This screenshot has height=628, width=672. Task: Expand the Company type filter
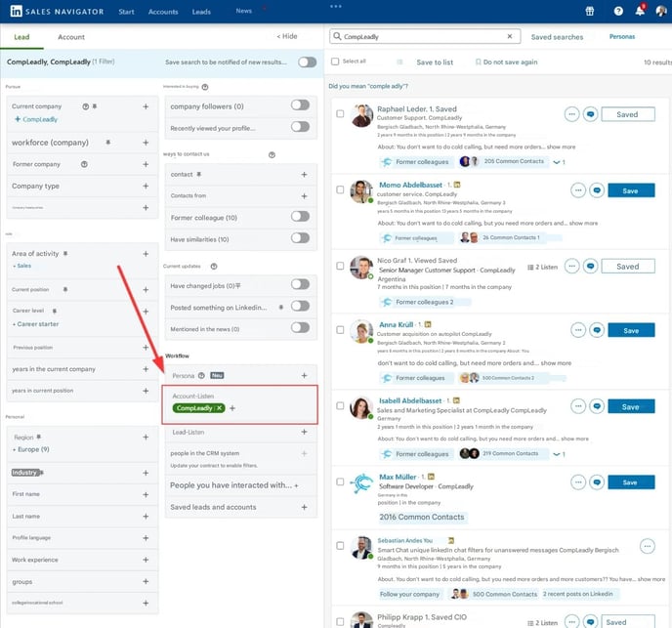coord(146,186)
